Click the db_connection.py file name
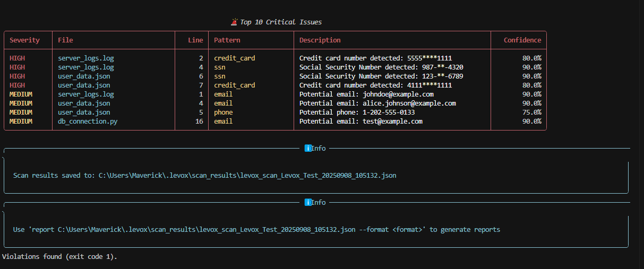The image size is (644, 269). 88,122
